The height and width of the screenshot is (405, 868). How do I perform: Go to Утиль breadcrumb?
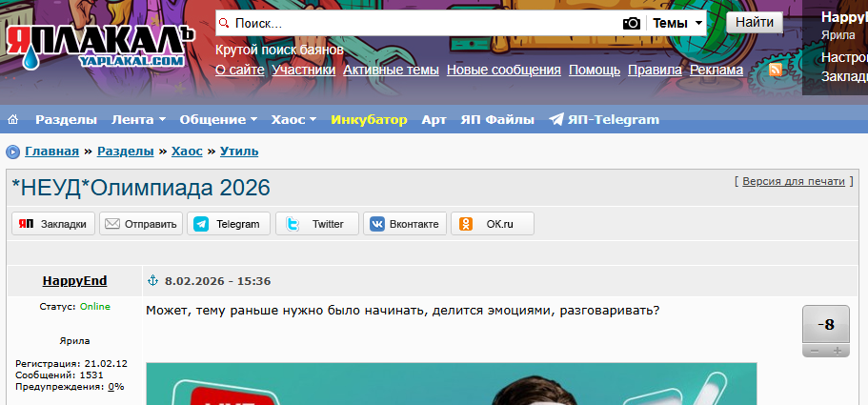pos(239,152)
